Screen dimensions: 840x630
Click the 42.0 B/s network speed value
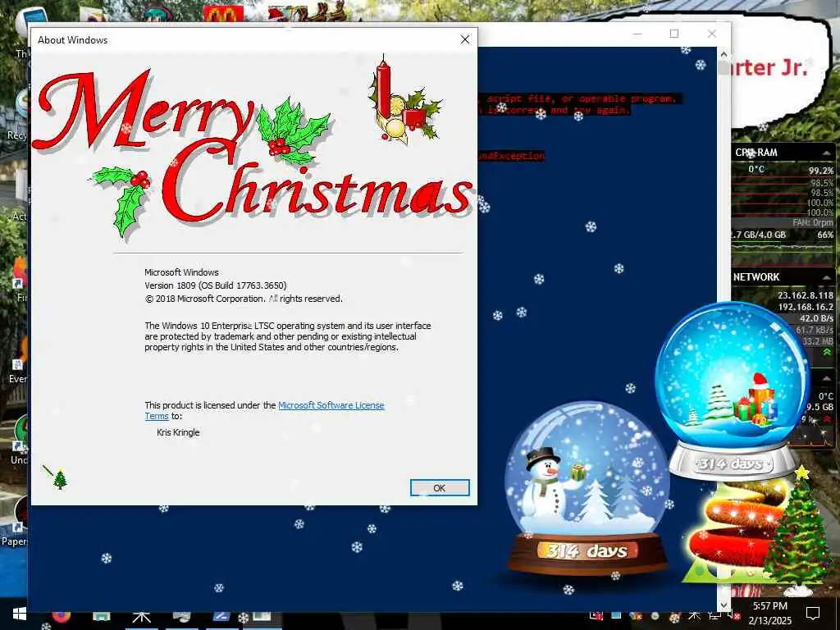(816, 318)
